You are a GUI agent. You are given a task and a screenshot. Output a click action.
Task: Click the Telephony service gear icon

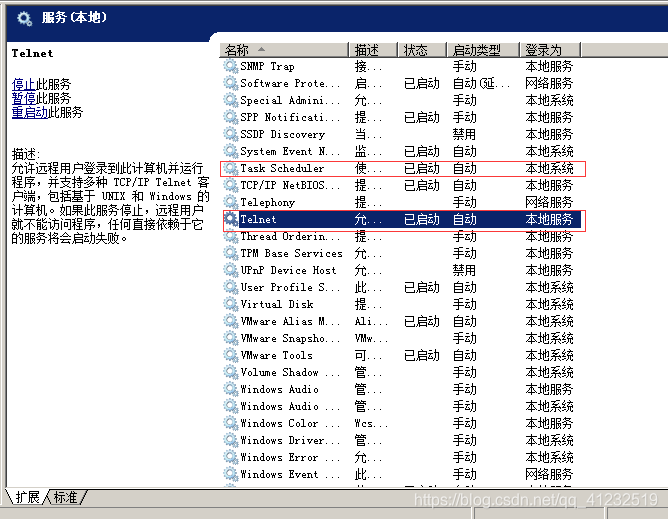230,202
